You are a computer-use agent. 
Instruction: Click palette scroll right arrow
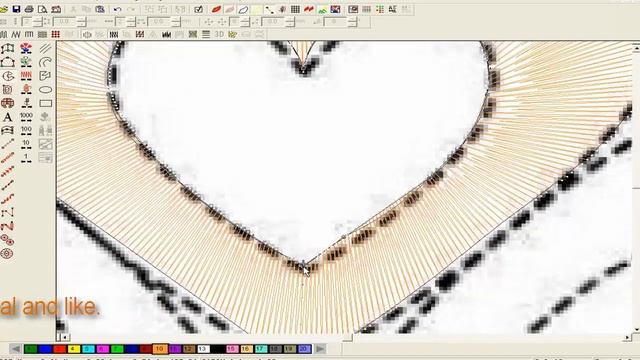tap(320, 349)
